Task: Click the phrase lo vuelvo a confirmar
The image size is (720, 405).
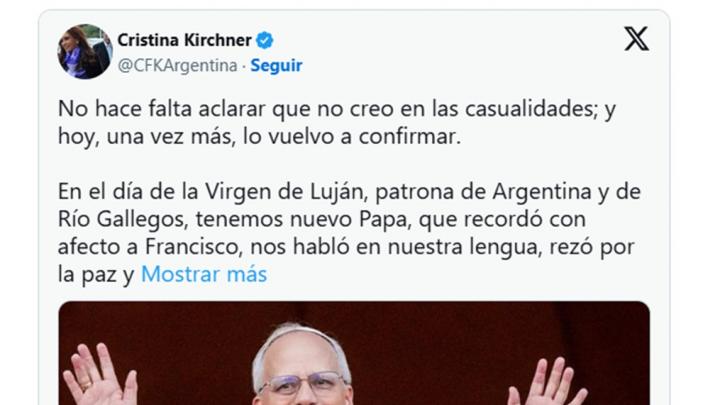Action: [x=351, y=137]
